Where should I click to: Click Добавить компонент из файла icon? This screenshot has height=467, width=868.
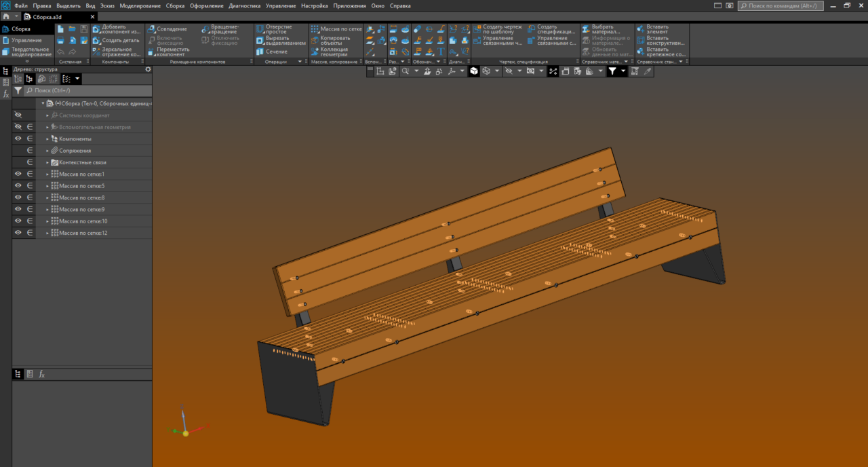[96, 29]
